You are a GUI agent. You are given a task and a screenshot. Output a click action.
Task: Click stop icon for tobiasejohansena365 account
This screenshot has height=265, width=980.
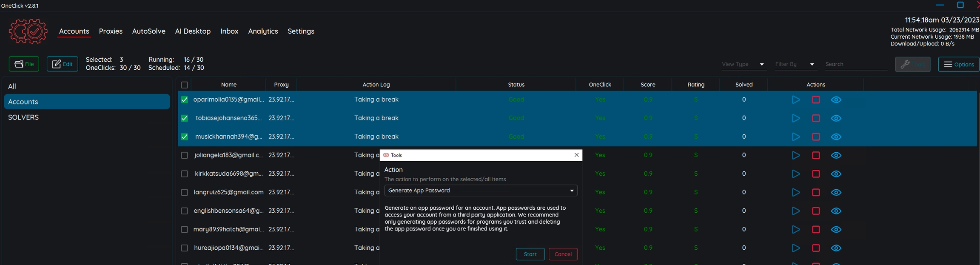[x=816, y=118]
